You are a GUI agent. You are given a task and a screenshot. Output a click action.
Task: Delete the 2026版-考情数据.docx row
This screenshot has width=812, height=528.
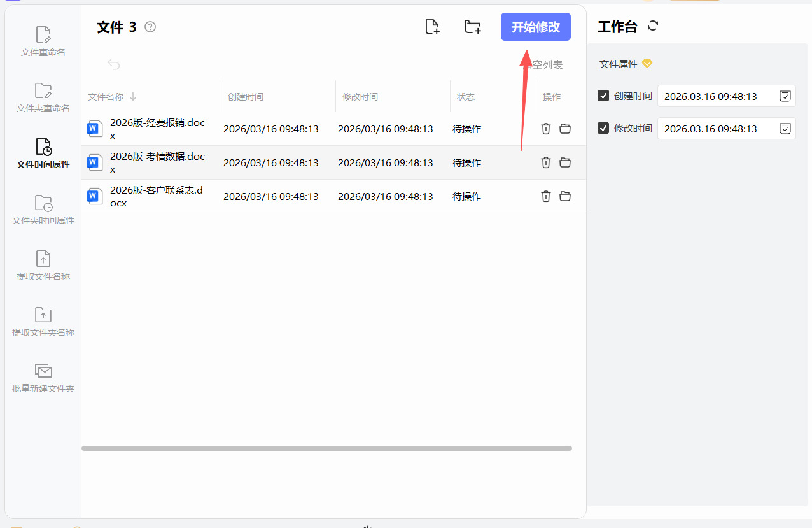[546, 162]
